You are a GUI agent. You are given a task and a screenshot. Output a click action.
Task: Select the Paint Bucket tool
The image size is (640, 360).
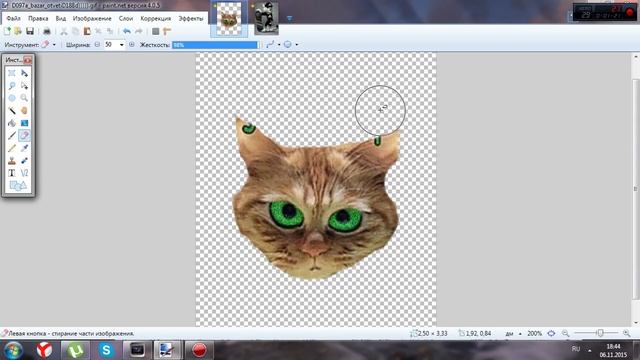(x=12, y=123)
